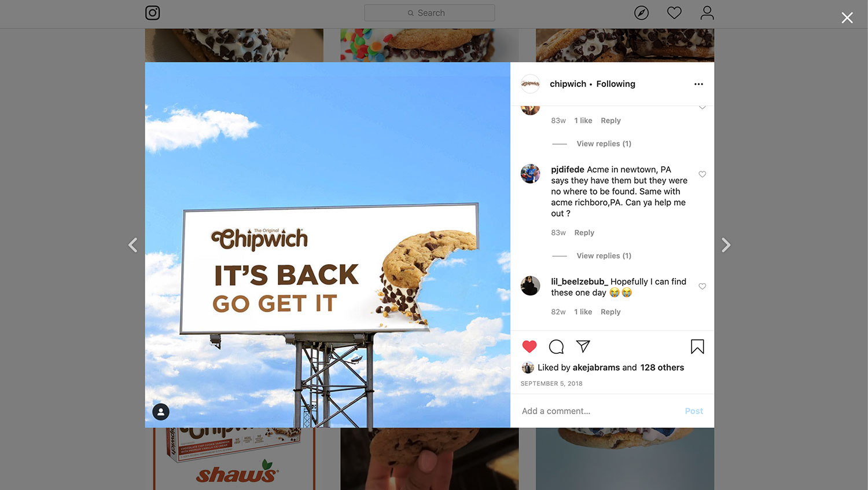Like the comment by lil_beelzebub_

(x=702, y=286)
